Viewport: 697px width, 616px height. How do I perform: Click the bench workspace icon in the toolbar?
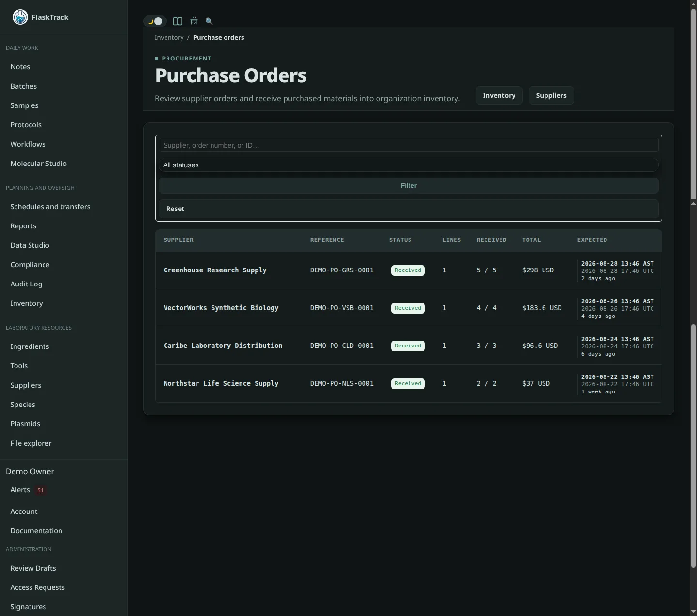point(194,21)
